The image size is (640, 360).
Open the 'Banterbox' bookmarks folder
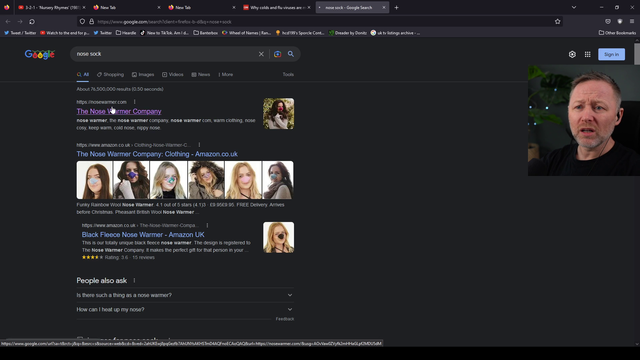click(x=206, y=33)
